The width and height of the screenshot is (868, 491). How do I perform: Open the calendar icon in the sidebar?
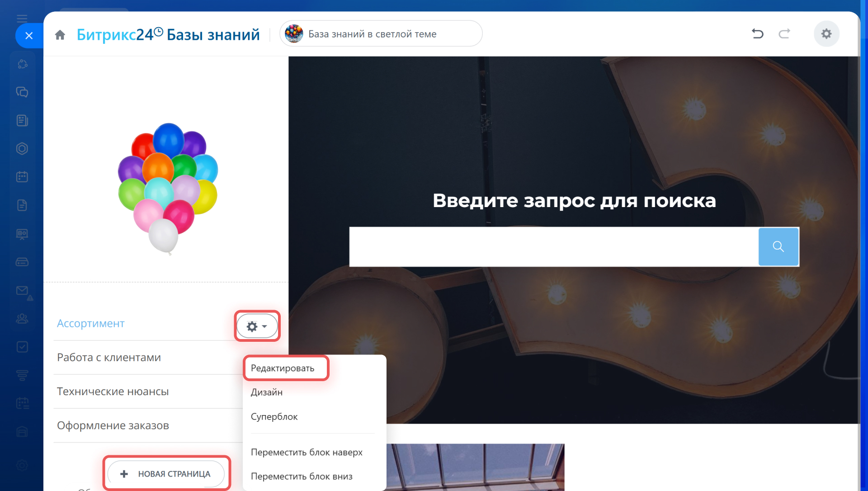[x=22, y=177]
